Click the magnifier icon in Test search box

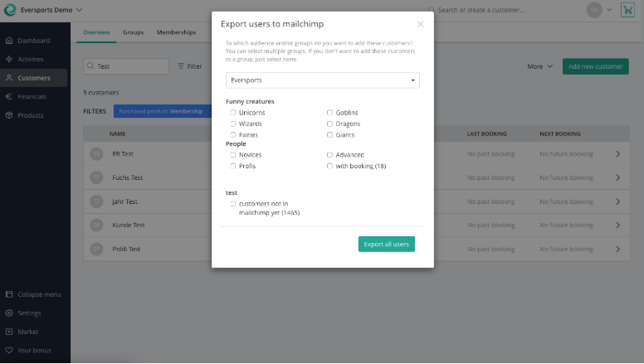(90, 66)
